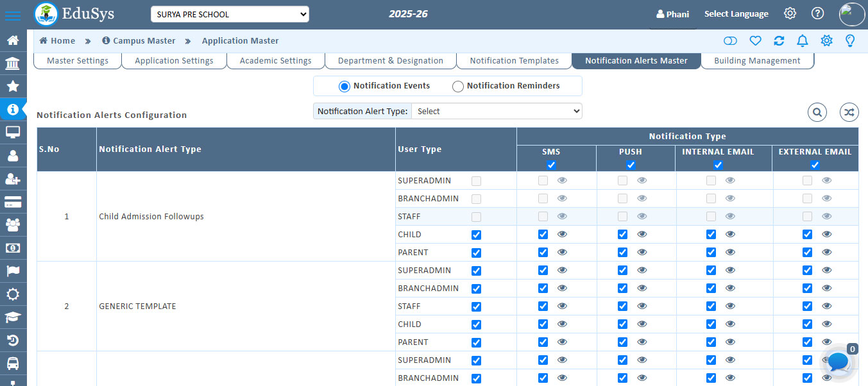Click the shuffle arrows icon button

849,112
